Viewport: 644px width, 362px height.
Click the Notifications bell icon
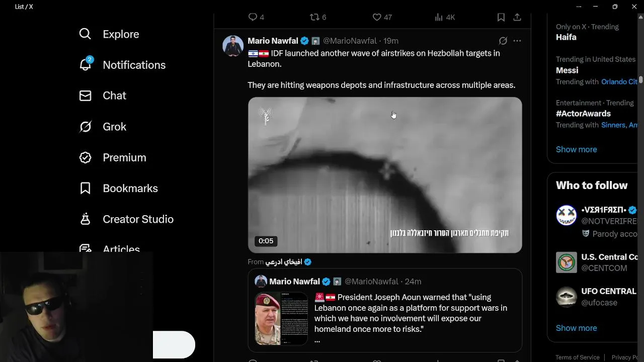pyautogui.click(x=86, y=64)
